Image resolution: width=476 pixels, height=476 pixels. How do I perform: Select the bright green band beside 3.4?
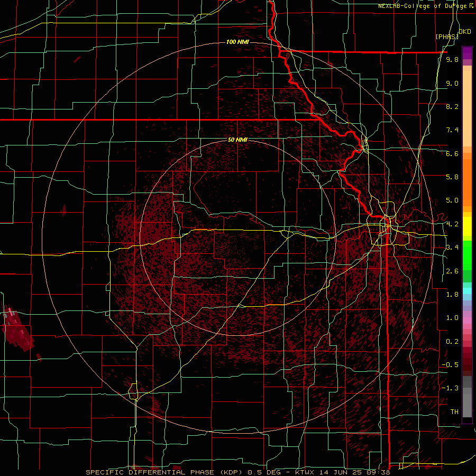click(467, 254)
